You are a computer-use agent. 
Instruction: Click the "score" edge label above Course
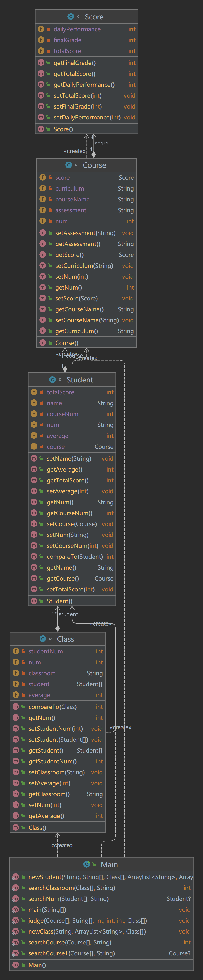click(x=101, y=143)
